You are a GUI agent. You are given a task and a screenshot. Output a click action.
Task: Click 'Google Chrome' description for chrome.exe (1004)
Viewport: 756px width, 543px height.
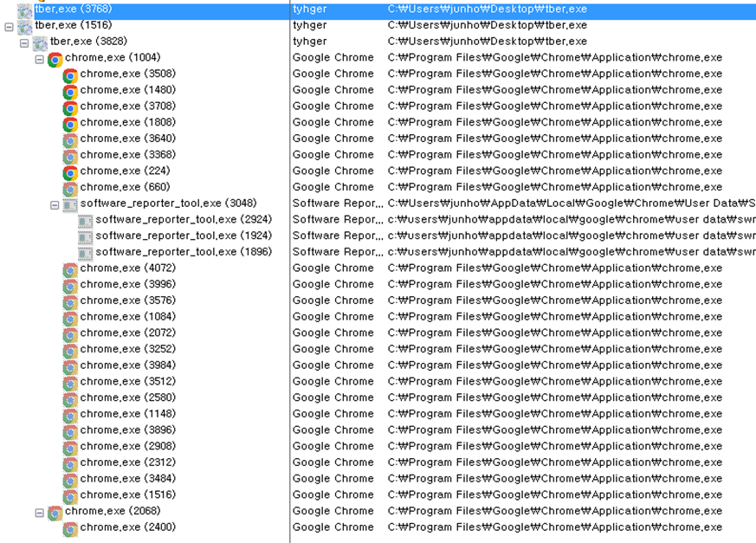click(333, 57)
